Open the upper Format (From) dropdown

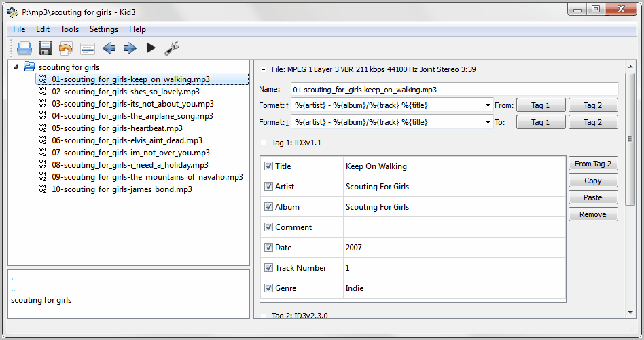point(488,105)
